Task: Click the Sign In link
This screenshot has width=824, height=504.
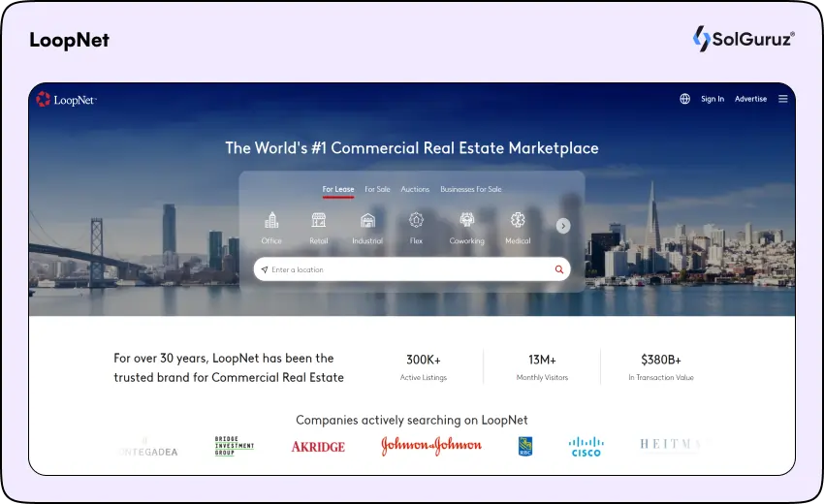Action: click(x=713, y=99)
